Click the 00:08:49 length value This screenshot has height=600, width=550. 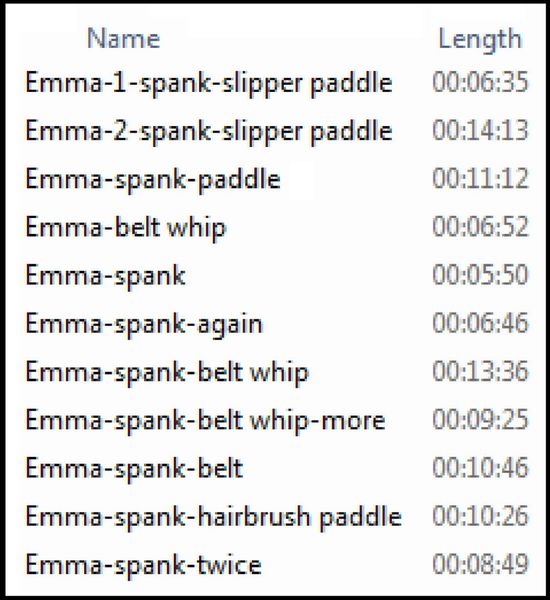coord(480,564)
